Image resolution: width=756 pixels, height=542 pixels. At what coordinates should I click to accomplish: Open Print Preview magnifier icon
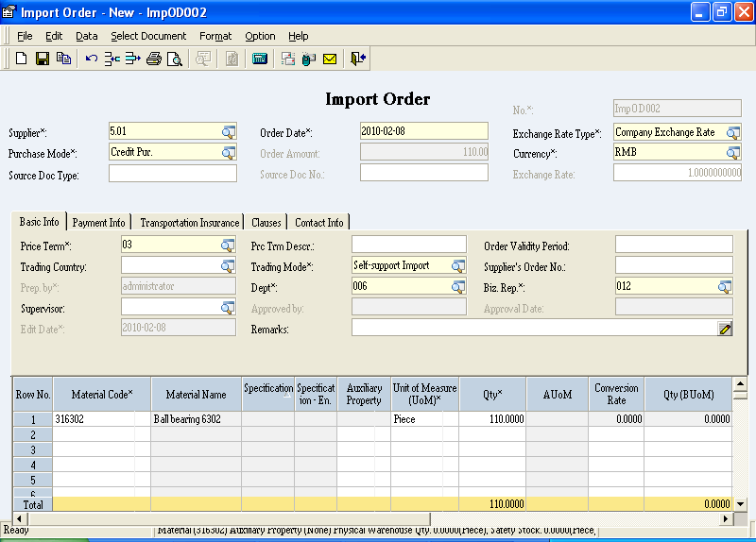[x=175, y=59]
